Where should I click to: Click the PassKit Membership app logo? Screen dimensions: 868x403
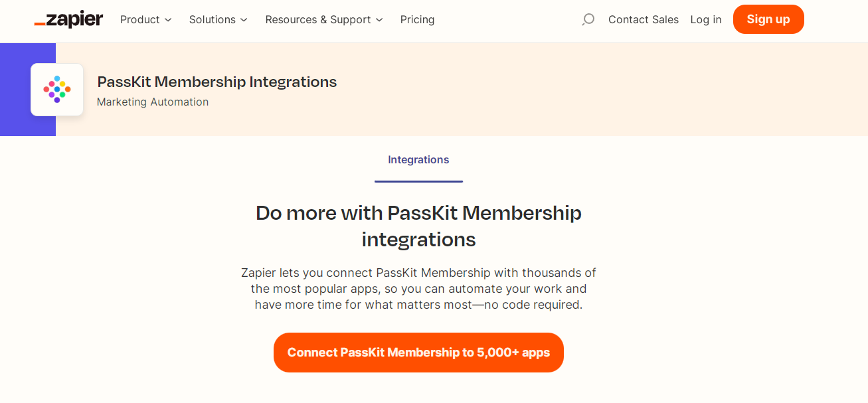(x=57, y=90)
